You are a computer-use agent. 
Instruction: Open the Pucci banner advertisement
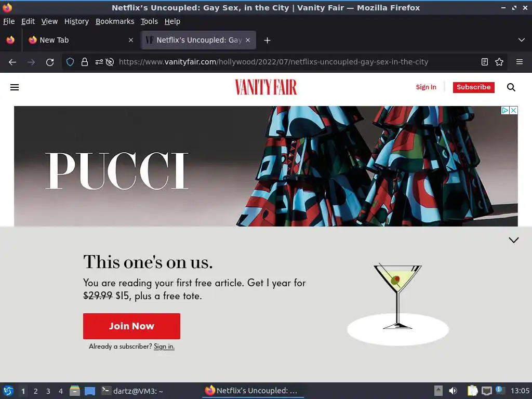(265, 166)
